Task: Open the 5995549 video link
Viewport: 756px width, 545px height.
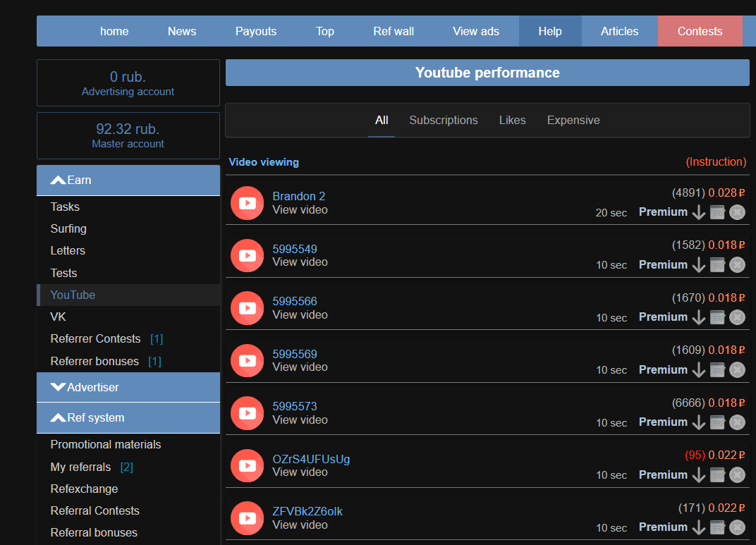Action: [295, 249]
